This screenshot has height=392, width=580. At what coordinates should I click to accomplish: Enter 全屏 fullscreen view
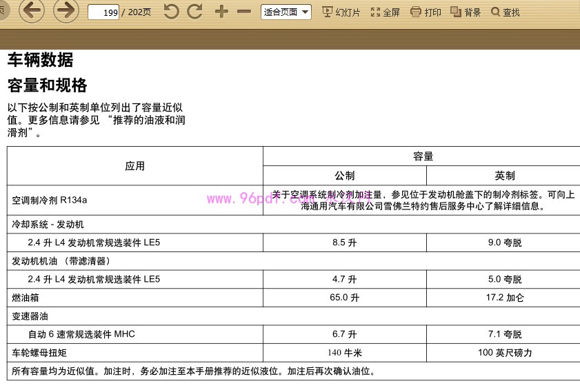386,12
